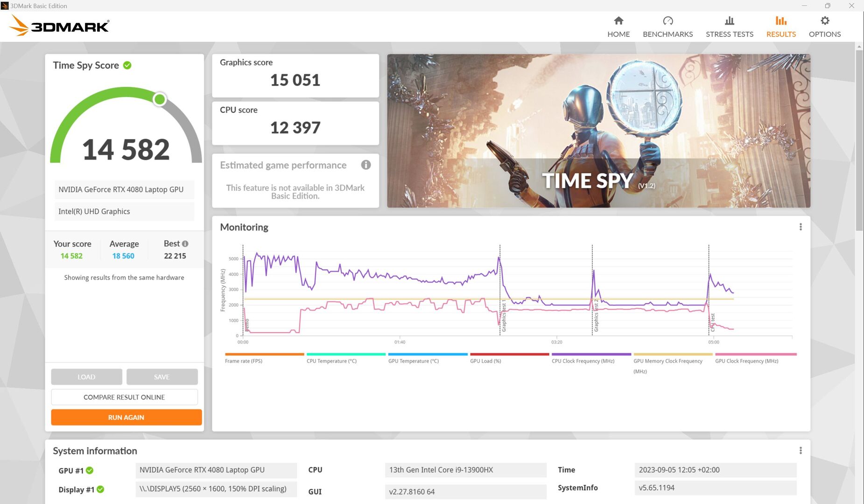Click the SystemInfo version v5.65.1194

tap(716, 488)
